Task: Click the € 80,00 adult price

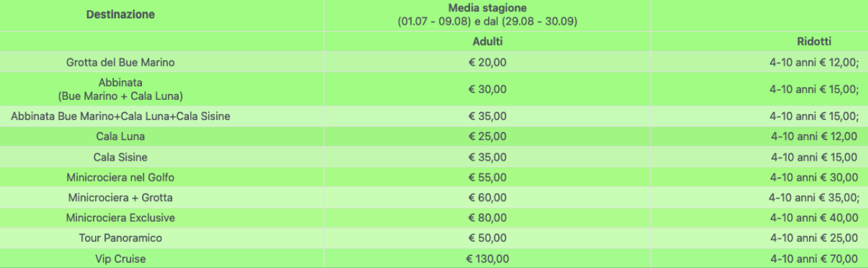Action: click(488, 218)
